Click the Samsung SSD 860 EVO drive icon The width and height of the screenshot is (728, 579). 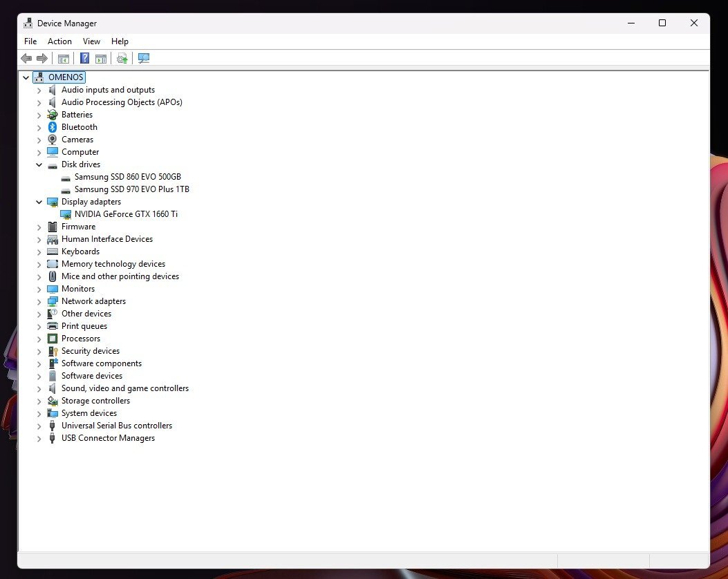(66, 178)
